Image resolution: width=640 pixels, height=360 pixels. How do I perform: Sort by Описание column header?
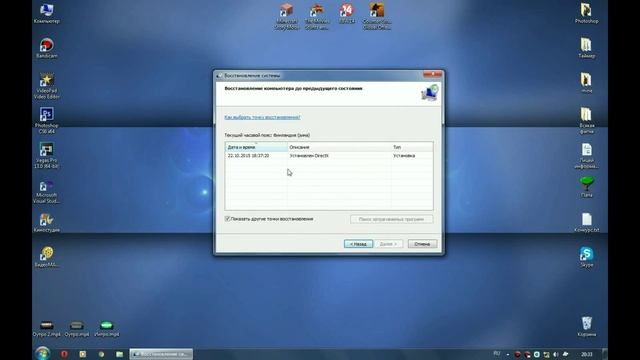coord(339,147)
